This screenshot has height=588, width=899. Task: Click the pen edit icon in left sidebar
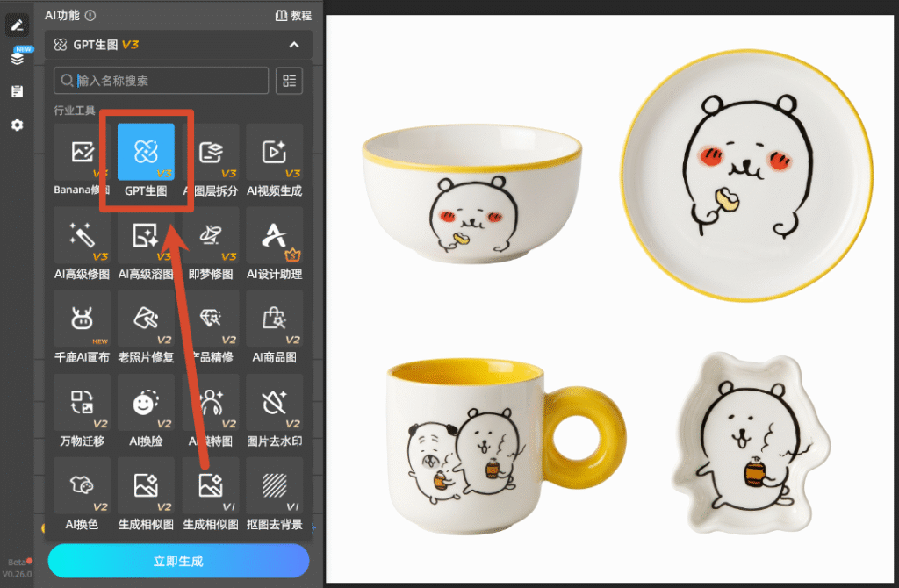click(18, 25)
